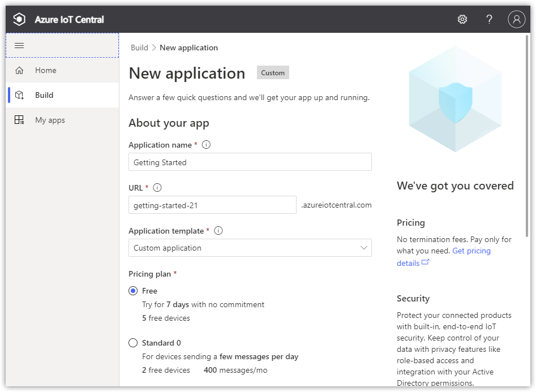Click the New application breadcrumb text

pos(188,48)
